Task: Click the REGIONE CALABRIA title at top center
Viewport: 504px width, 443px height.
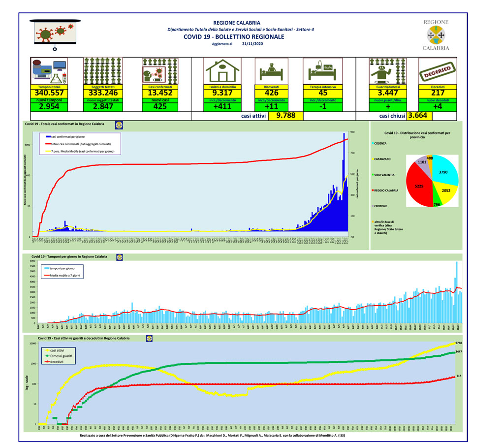Action: 237,23
